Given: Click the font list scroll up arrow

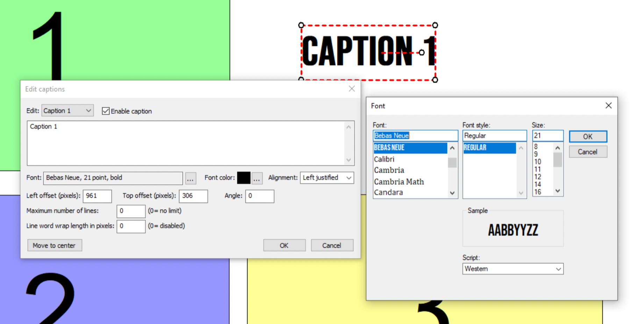Looking at the screenshot, I should (452, 148).
